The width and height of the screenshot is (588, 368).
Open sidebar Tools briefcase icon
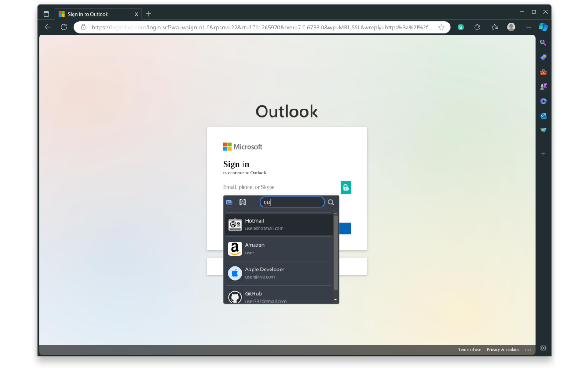click(543, 72)
